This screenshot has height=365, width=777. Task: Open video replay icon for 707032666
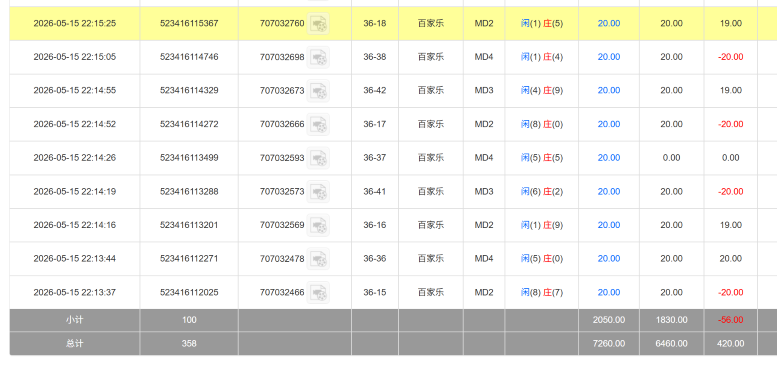point(318,124)
